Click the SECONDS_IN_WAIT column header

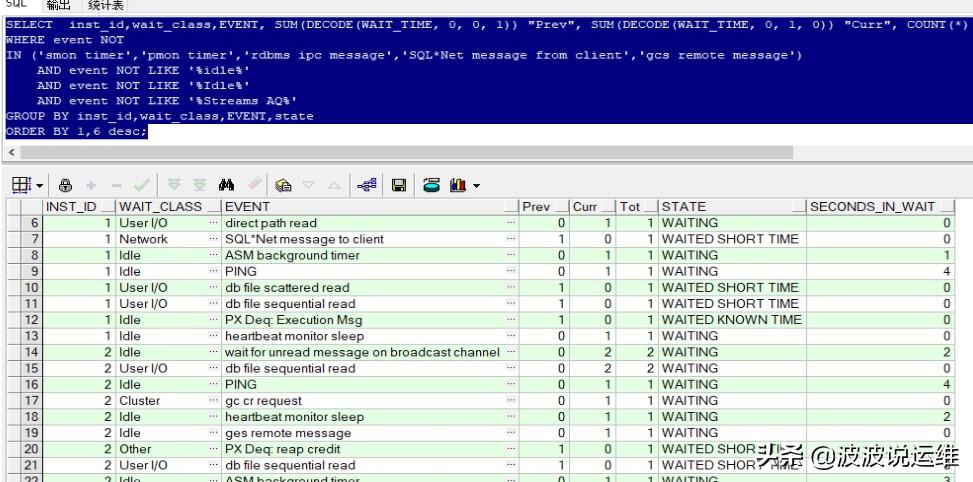click(x=872, y=207)
